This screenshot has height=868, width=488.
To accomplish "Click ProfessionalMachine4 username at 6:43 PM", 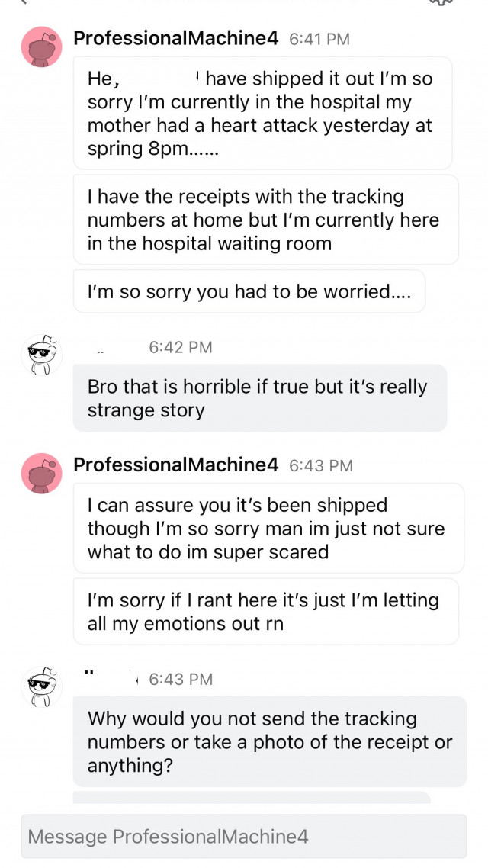I will [x=176, y=465].
